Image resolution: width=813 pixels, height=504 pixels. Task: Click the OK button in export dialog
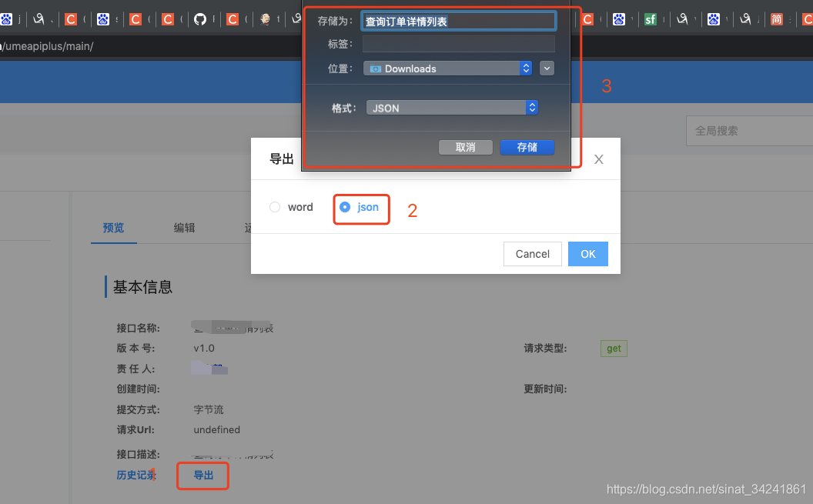(x=587, y=254)
